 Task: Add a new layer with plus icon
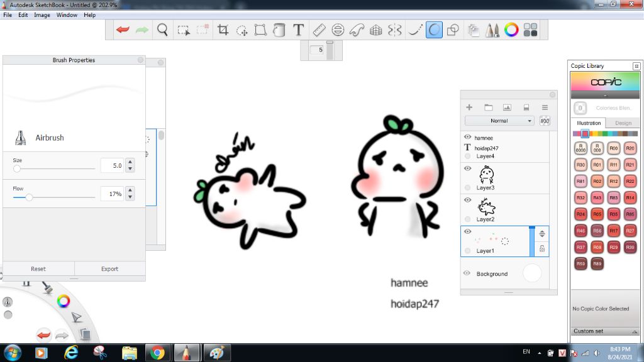pos(469,107)
